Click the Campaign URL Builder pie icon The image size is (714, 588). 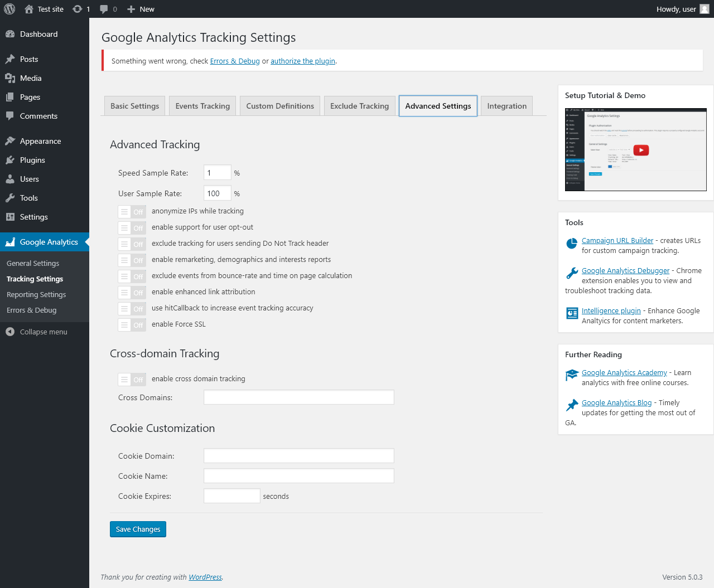point(572,244)
